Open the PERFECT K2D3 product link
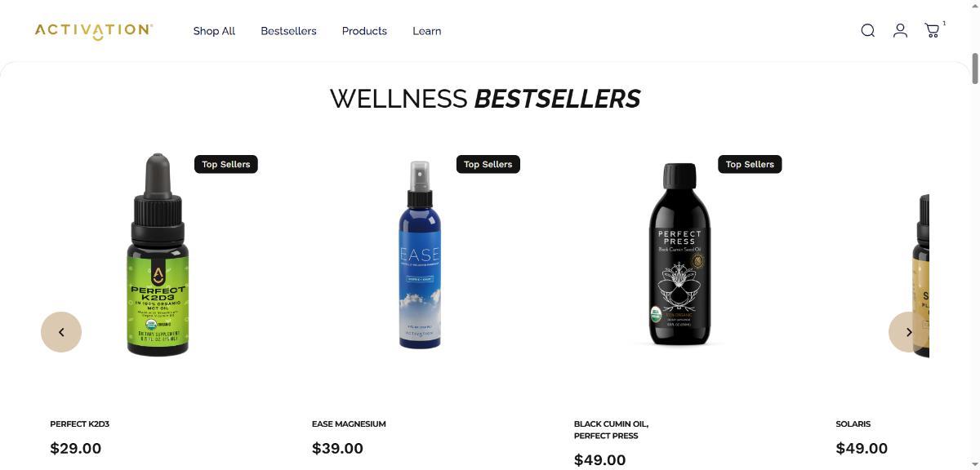The height and width of the screenshot is (470, 980). click(x=79, y=424)
